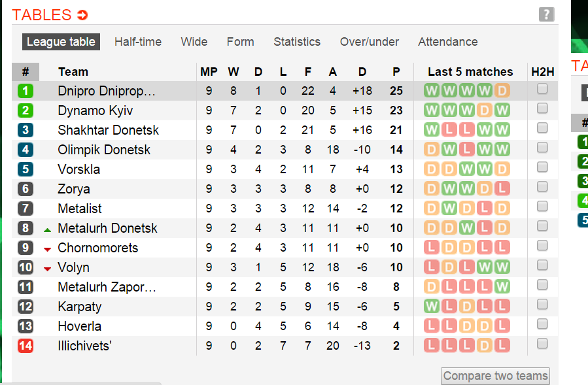Select the Over/under tab
Image resolution: width=588 pixels, height=385 pixels.
click(370, 42)
